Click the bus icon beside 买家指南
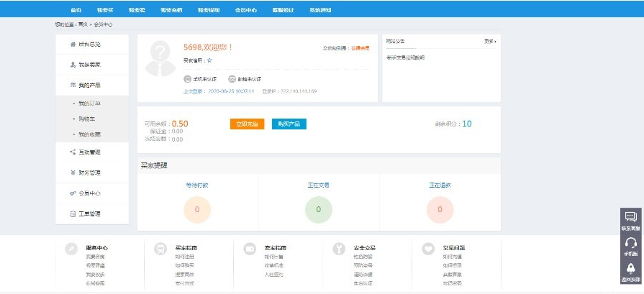 pyautogui.click(x=160, y=249)
